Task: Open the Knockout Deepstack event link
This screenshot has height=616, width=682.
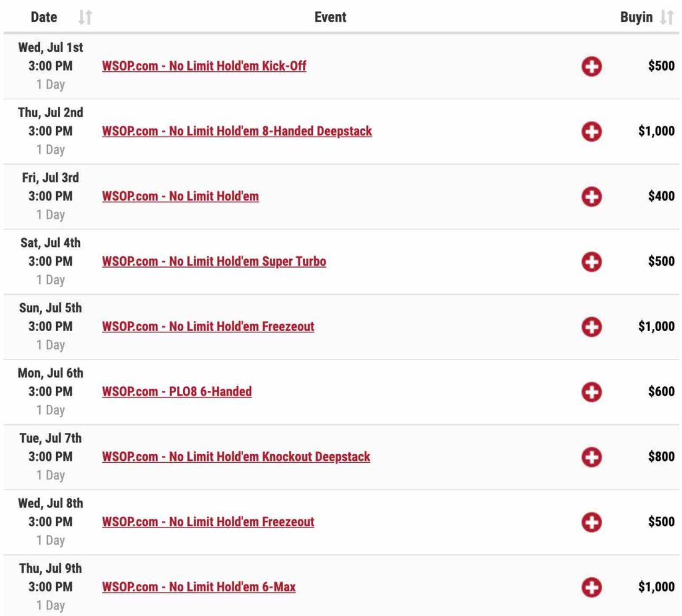Action: pyautogui.click(x=236, y=457)
